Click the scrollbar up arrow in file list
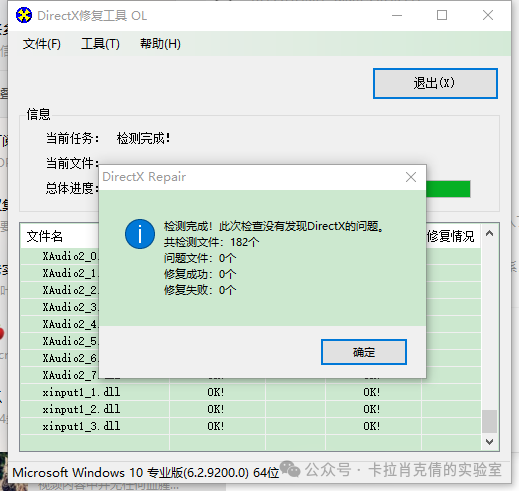 click(489, 234)
